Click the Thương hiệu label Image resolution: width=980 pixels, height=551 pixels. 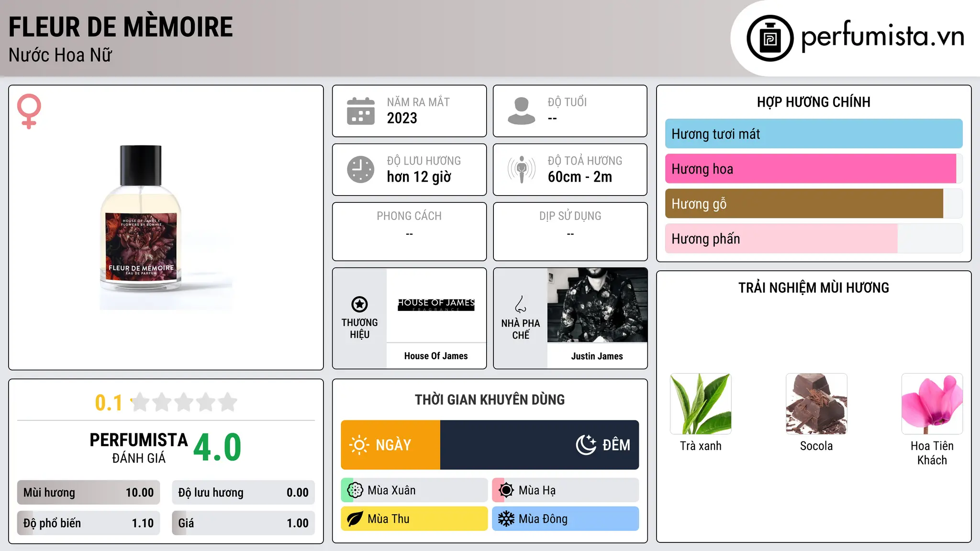click(359, 329)
